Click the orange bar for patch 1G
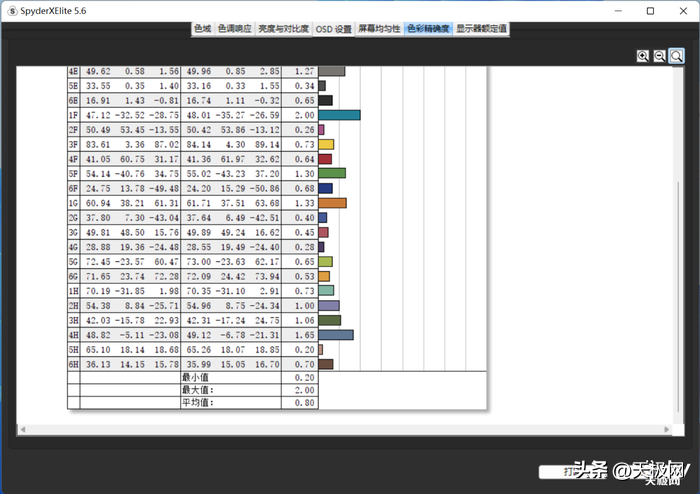Image resolution: width=700 pixels, height=494 pixels. click(332, 203)
